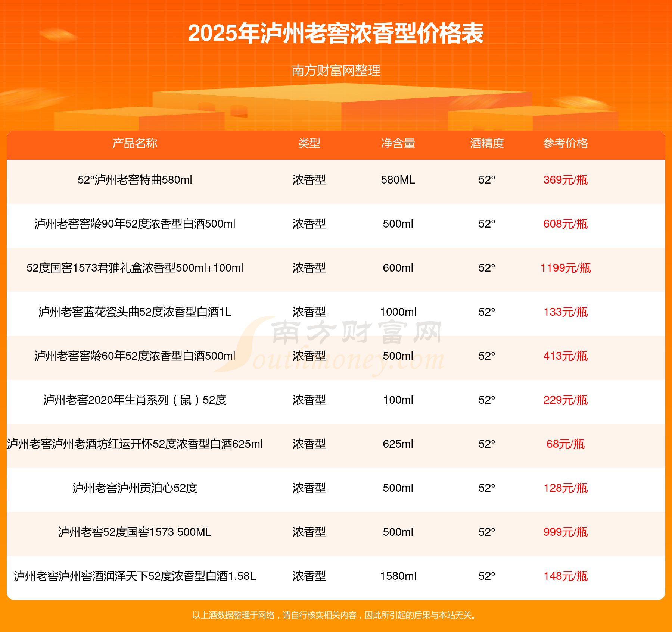Select the 酒精度 column header
The height and width of the screenshot is (632, 672).
[x=487, y=143]
